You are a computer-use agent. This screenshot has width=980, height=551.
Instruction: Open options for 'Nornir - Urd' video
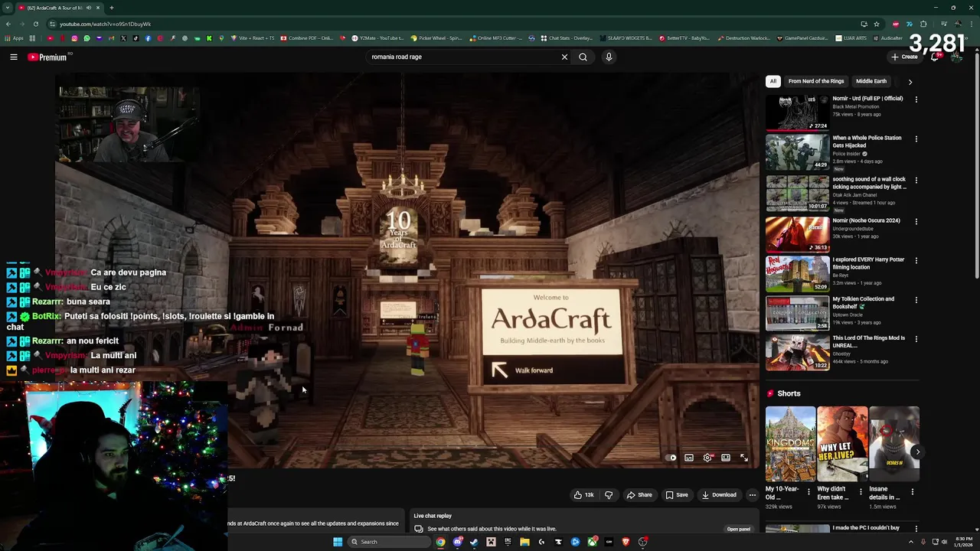[916, 99]
